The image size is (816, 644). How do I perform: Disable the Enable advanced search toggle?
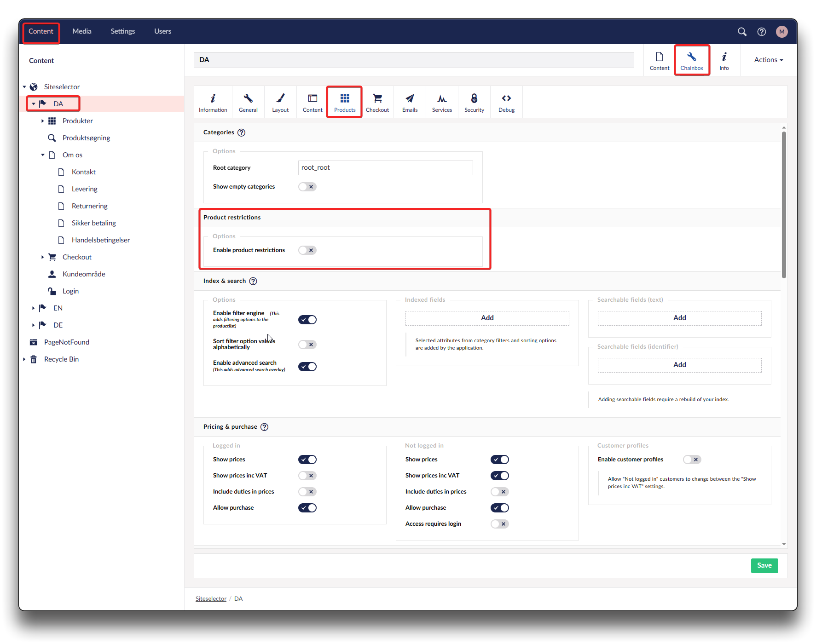tap(307, 367)
